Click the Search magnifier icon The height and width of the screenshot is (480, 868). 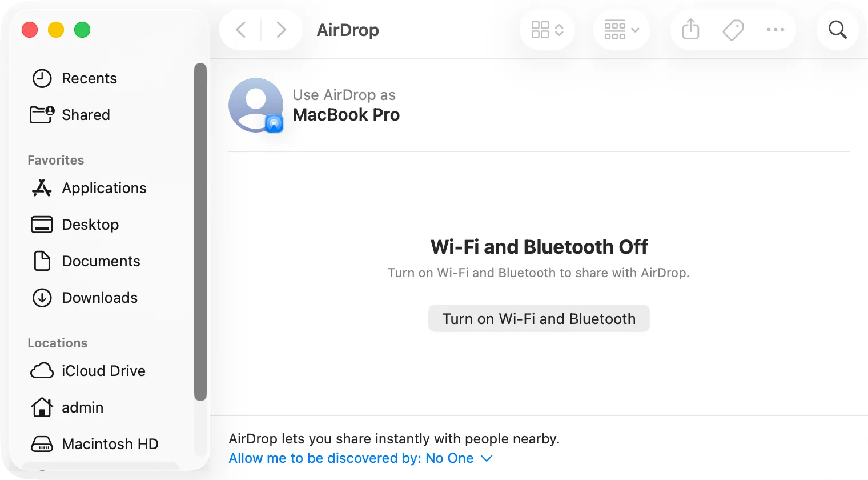point(837,30)
